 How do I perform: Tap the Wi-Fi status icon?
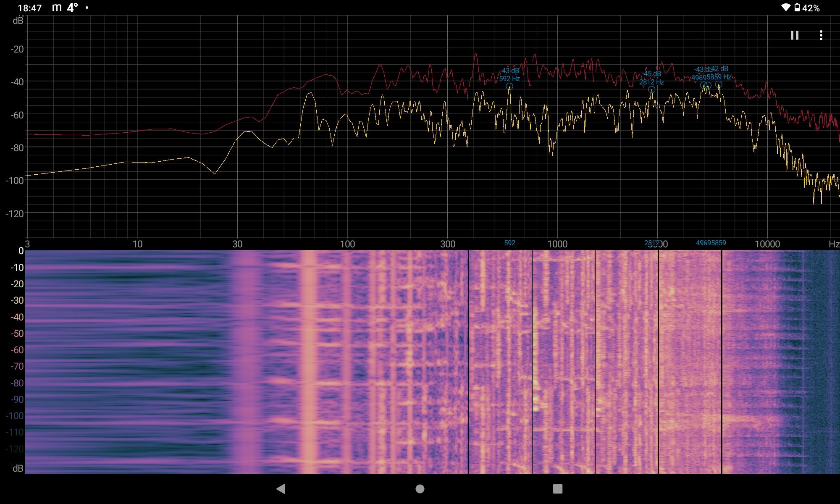coord(785,8)
